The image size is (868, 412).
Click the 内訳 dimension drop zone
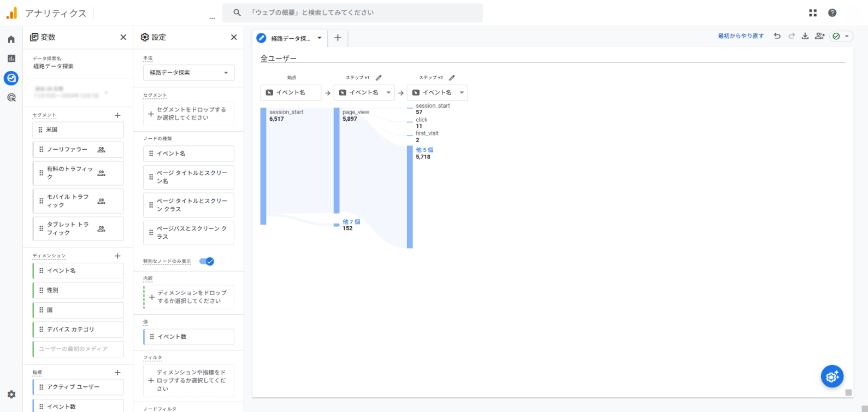188,297
